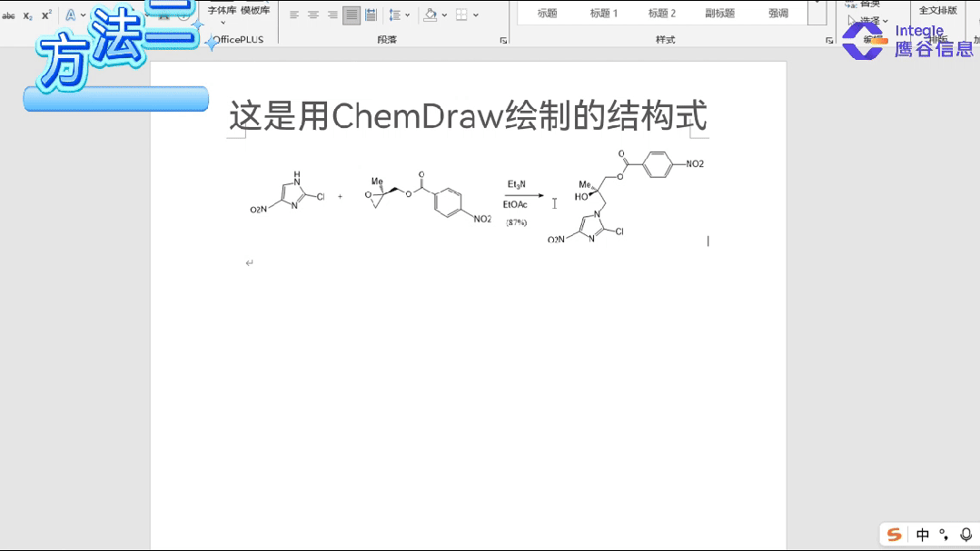Open the 选择 selection dropdown
The height and width of the screenshot is (551, 980).
click(x=870, y=20)
